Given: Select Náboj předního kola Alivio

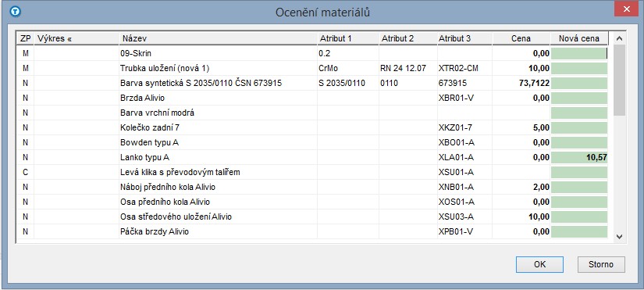Looking at the screenshot, I should coord(168,187).
